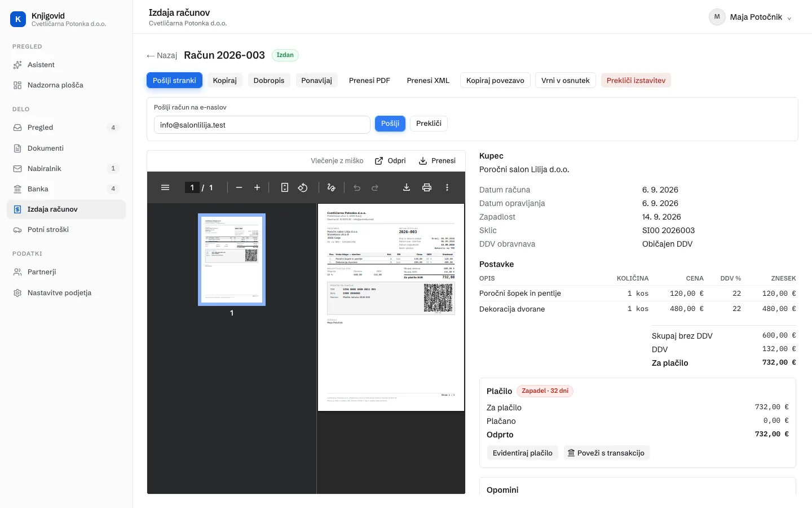This screenshot has height=508, width=812.
Task: Open Partnerji in sidebar
Action: point(67,272)
